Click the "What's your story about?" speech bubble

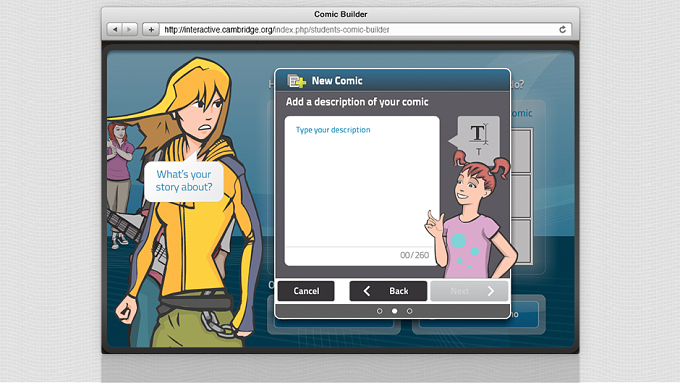pyautogui.click(x=184, y=181)
